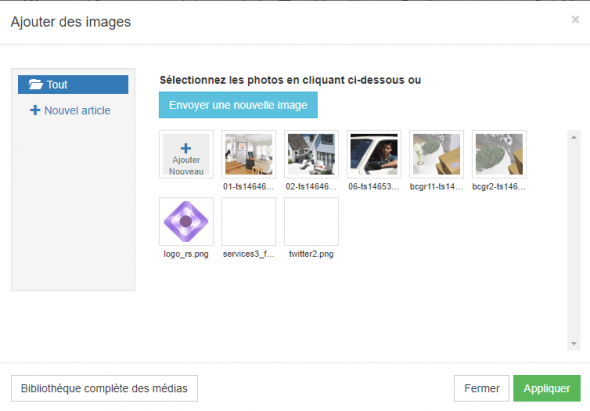
Task: Click the 02-ts14646... file name
Action: click(311, 186)
